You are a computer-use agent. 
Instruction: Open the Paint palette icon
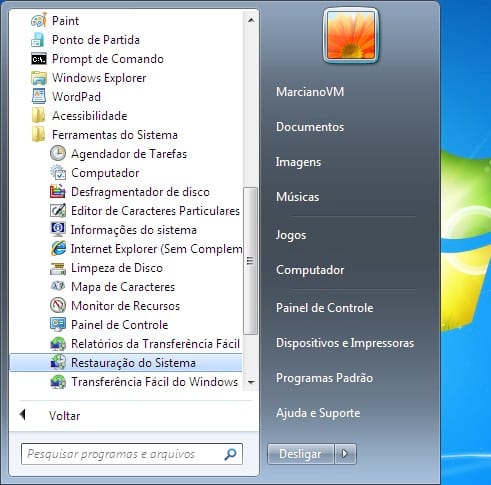(39, 21)
